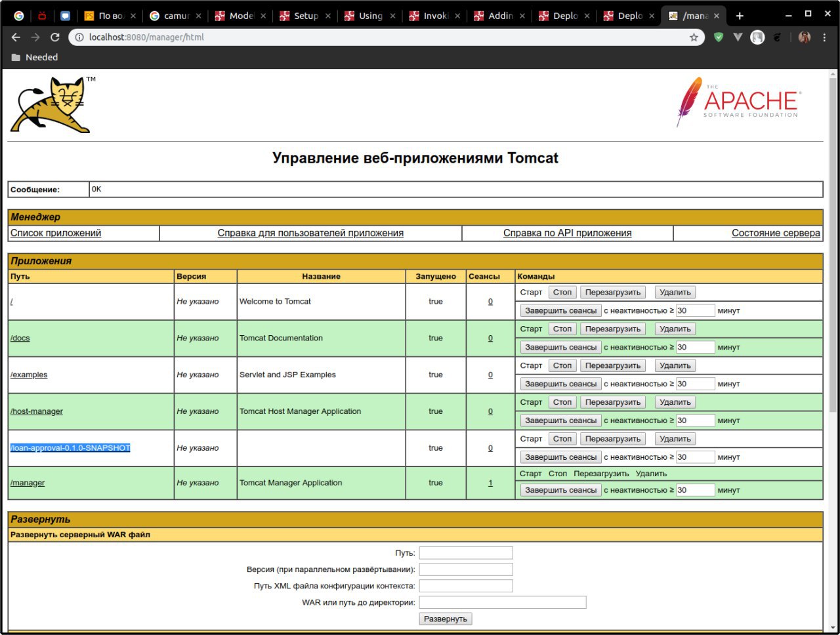The width and height of the screenshot is (840, 635).
Task: Click Перезагрузить for Welcome to Tomcat app
Action: 613,293
